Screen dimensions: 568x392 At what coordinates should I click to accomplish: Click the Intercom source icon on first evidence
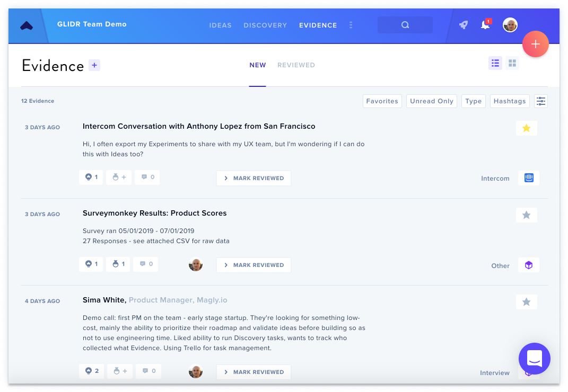coord(529,177)
